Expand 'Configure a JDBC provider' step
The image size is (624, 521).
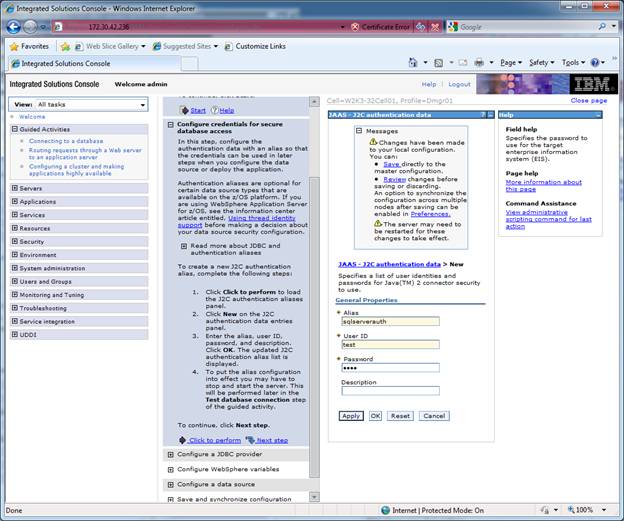coord(170,455)
